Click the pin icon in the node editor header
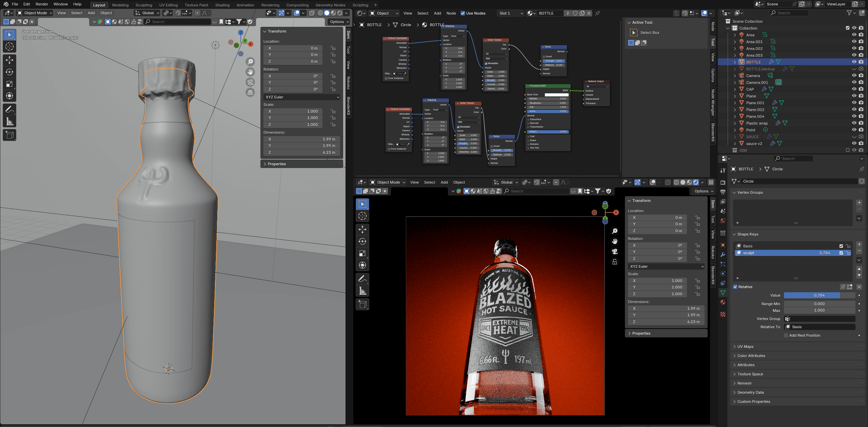Image resolution: width=868 pixels, height=427 pixels. (597, 13)
